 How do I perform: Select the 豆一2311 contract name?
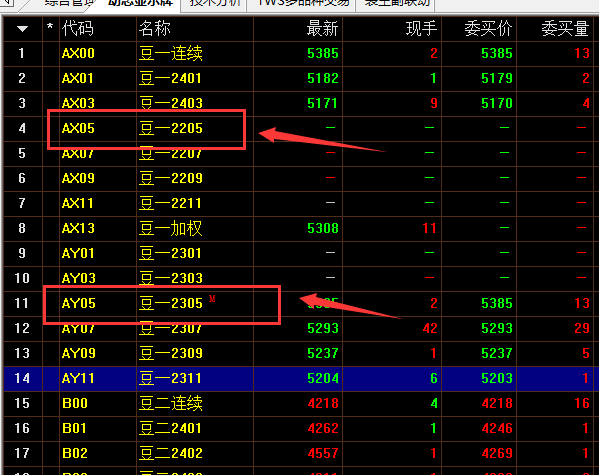[170, 378]
